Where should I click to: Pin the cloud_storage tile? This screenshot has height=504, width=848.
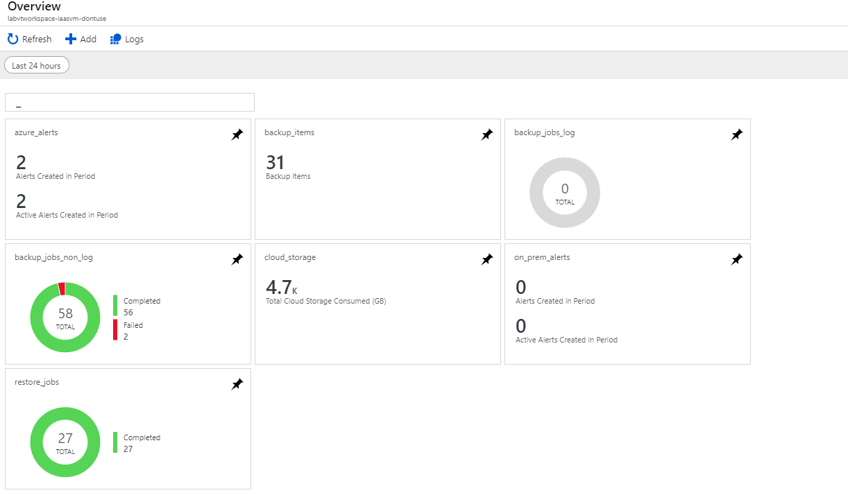coord(487,259)
